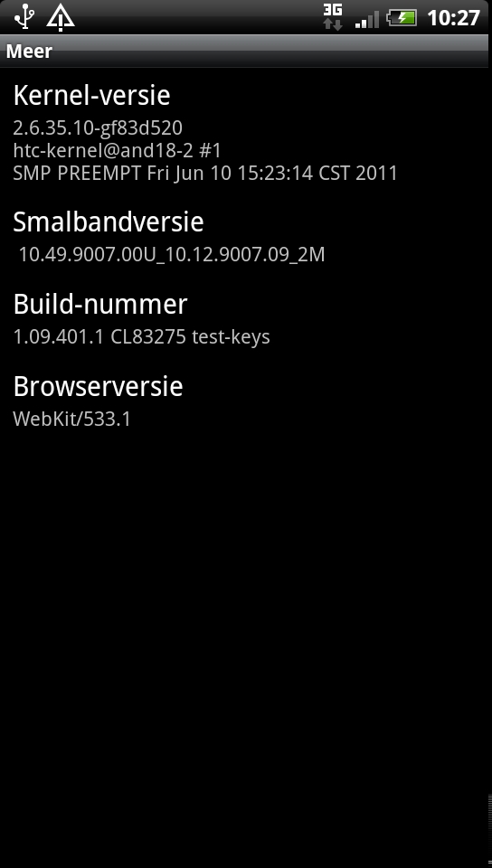Image resolution: width=492 pixels, height=868 pixels.
Task: Open the Kernel-versie entry
Action: point(246,132)
